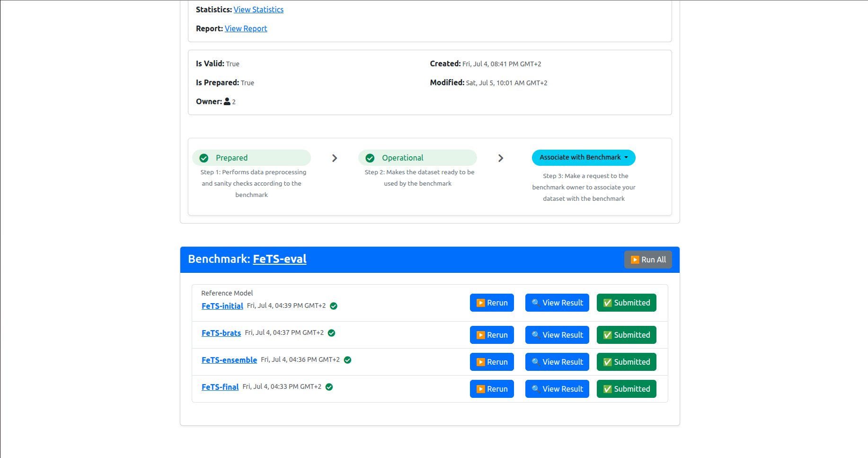Click the Created date 'Fri, Jul 4, 08:41 PM GMT+2'
This screenshot has height=458, width=868.
[502, 64]
